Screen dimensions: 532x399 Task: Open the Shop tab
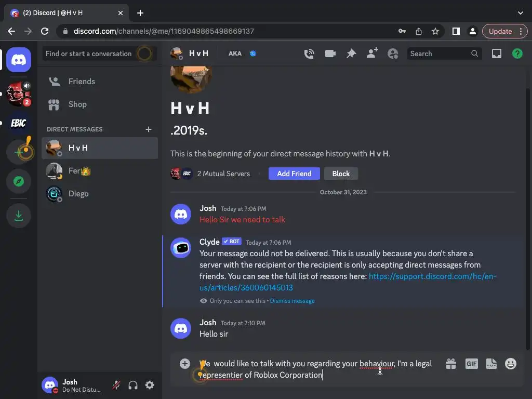click(100, 104)
